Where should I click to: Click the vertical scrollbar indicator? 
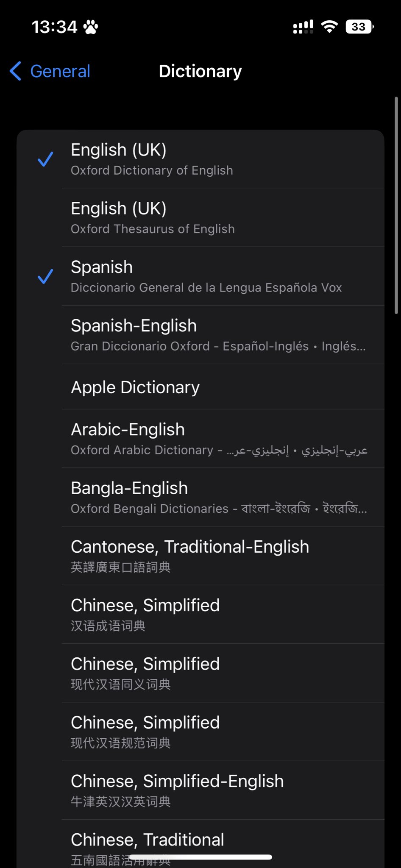[x=396, y=206]
